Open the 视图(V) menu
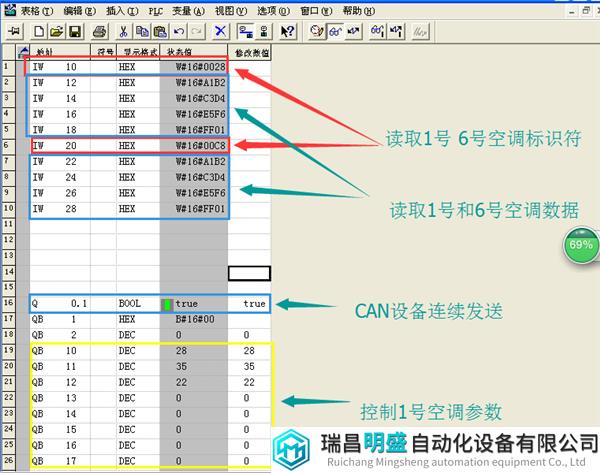Viewport: 600px width, 473px height. tap(231, 11)
